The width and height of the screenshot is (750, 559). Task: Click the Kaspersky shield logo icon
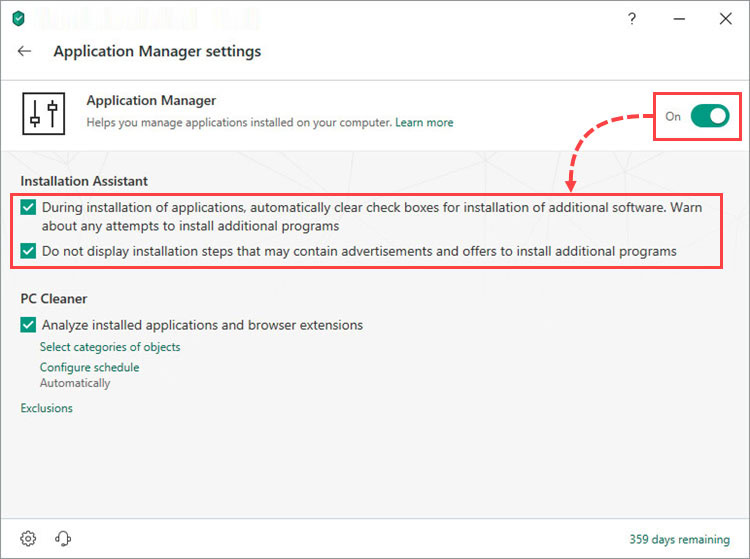pyautogui.click(x=19, y=19)
